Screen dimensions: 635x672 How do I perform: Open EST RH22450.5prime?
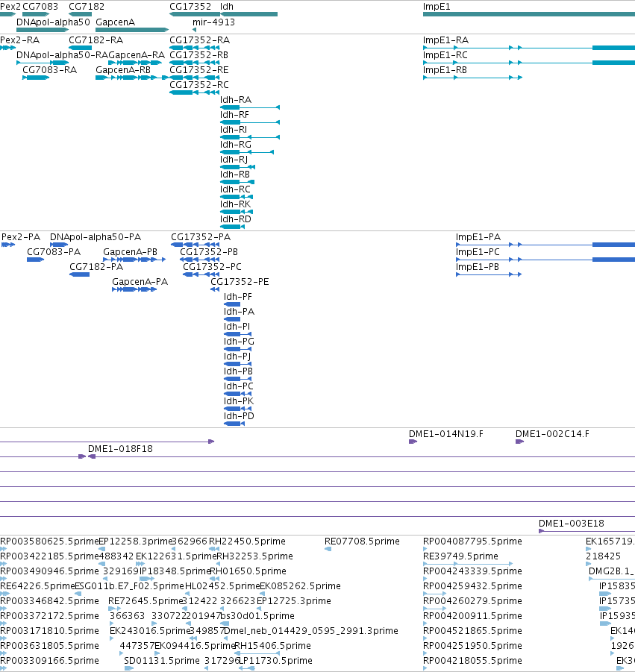[247, 541]
